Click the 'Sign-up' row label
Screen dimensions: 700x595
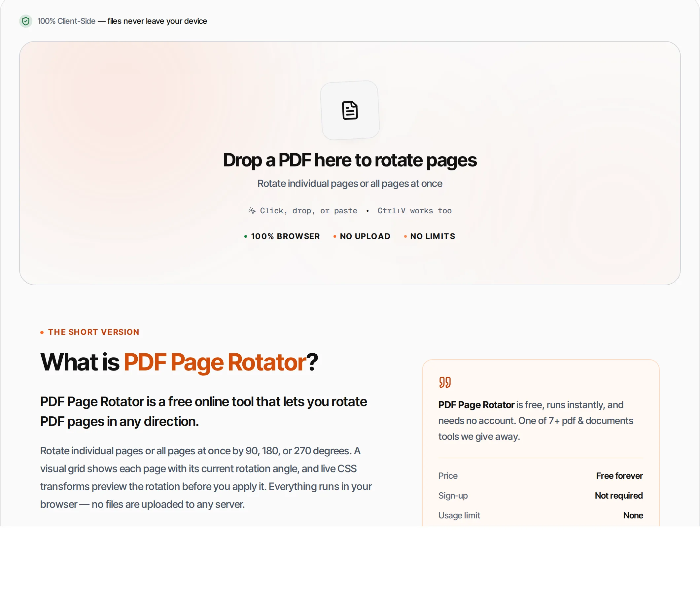point(453,496)
